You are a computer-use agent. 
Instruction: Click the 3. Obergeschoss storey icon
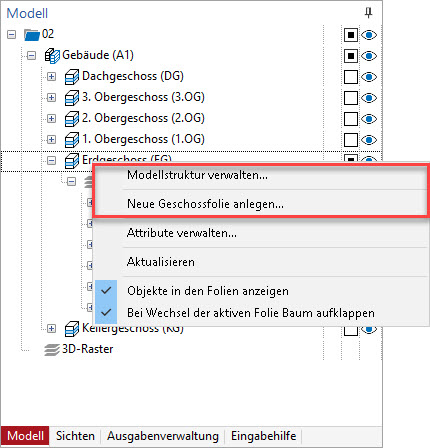point(72,98)
